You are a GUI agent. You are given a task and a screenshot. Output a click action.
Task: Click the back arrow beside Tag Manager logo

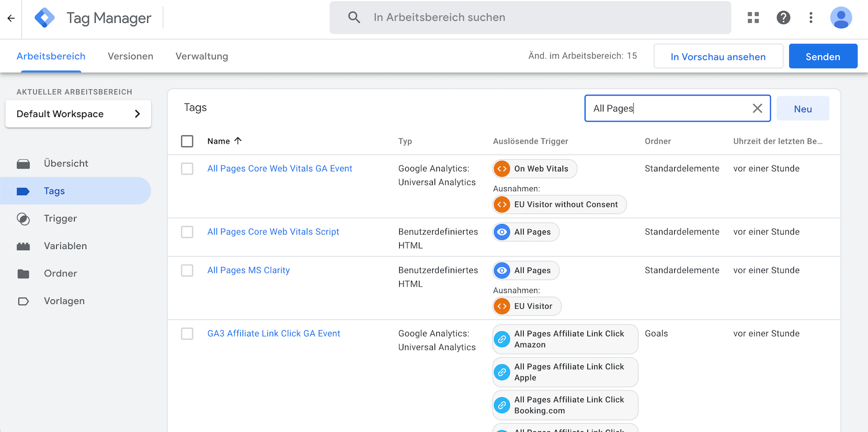10,18
